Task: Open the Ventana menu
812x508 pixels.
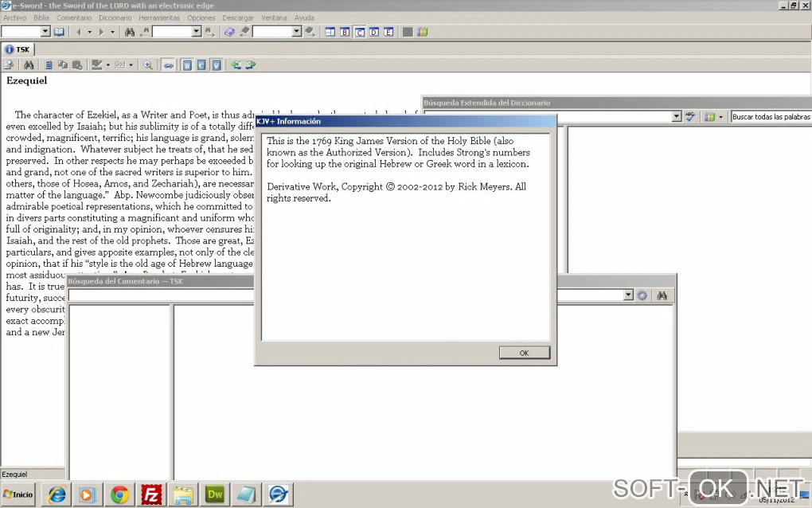Action: [x=274, y=18]
